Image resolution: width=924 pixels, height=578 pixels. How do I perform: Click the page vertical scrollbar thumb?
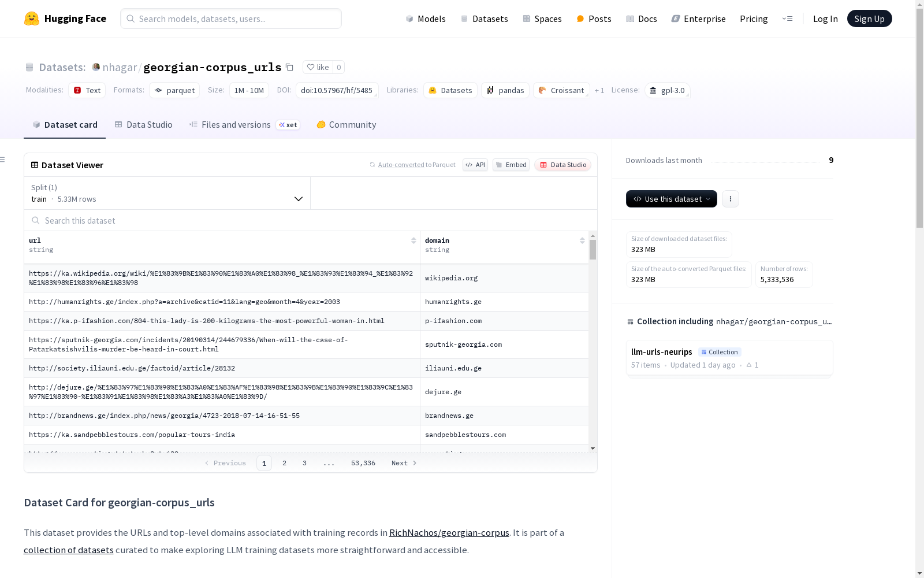point(919,117)
